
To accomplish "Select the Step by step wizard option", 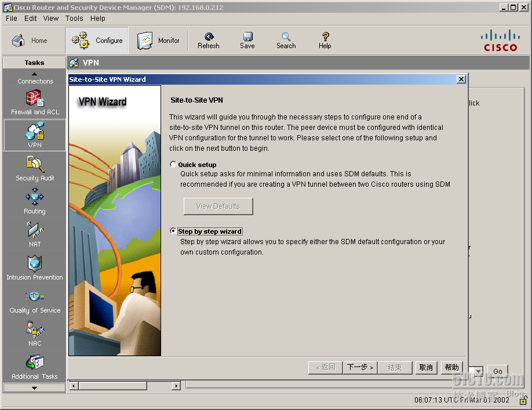I will (x=173, y=231).
